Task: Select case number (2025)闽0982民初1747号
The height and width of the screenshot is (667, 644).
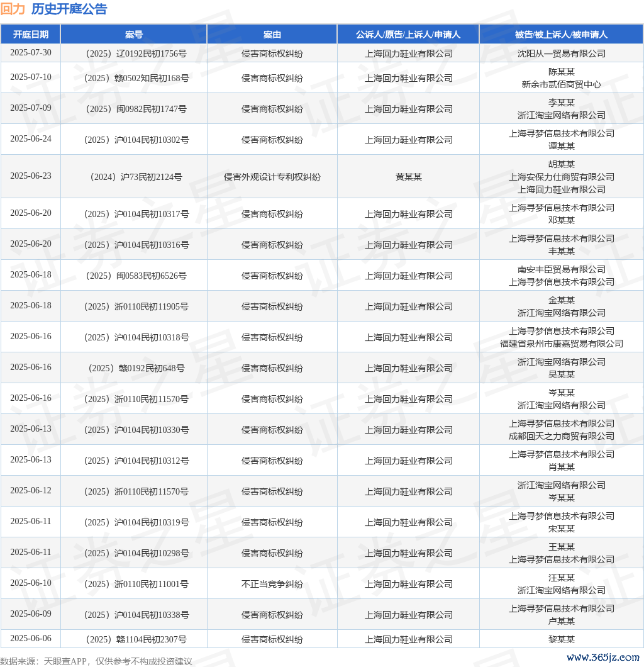Action: click(x=136, y=109)
